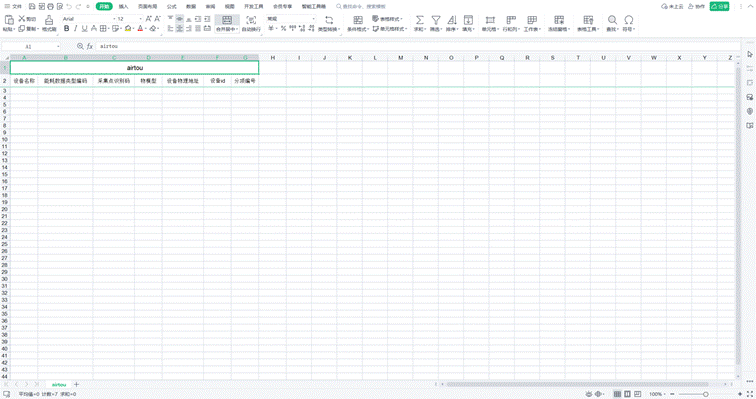The height and width of the screenshot is (399, 756).
Task: Click the Redo arrow icon
Action: (78, 6)
